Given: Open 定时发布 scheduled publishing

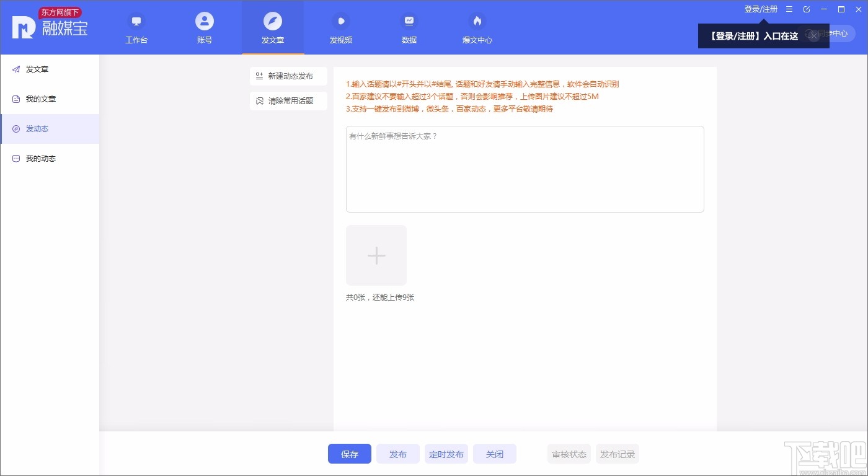Looking at the screenshot, I should (x=446, y=454).
